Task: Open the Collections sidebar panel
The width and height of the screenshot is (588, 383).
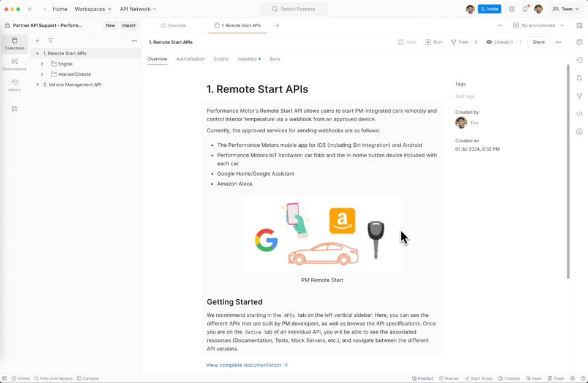Action: click(x=15, y=44)
